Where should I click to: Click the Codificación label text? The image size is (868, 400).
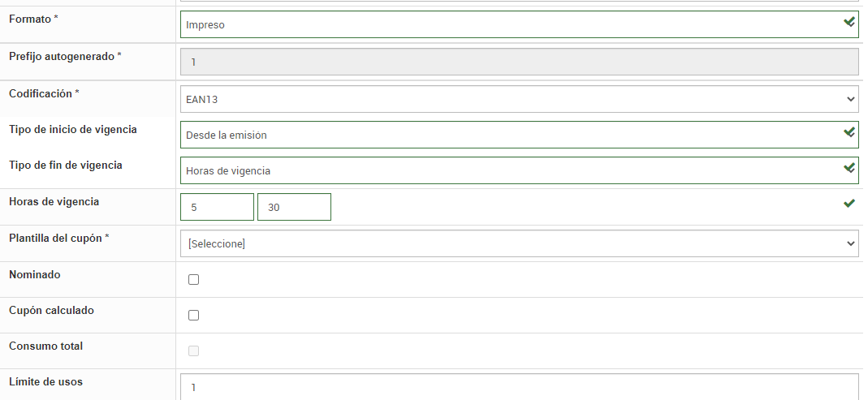(41, 93)
